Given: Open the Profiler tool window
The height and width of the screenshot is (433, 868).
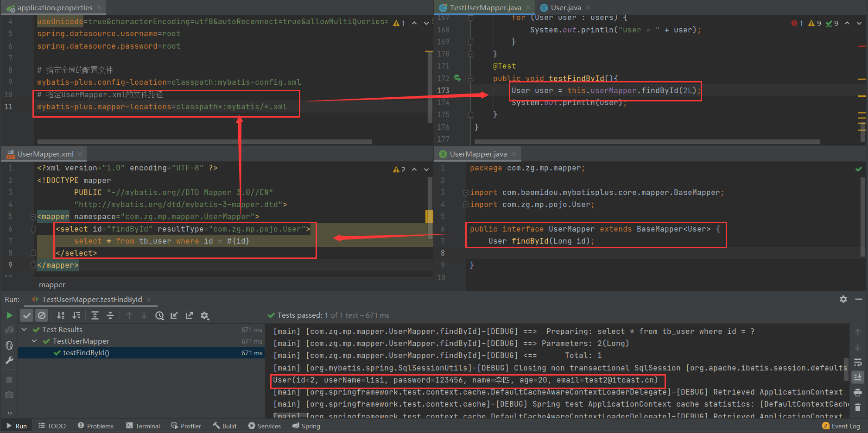Looking at the screenshot, I should 186,426.
